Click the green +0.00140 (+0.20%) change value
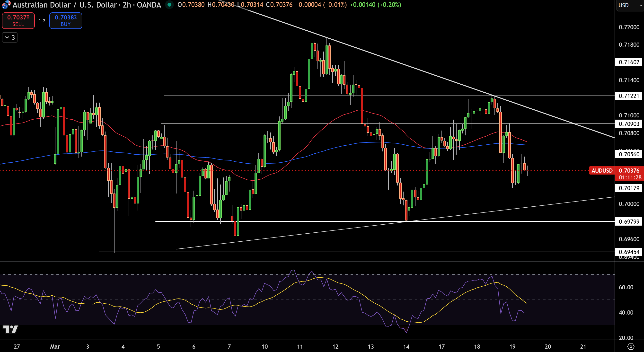This screenshot has height=352, width=644. pyautogui.click(x=375, y=5)
